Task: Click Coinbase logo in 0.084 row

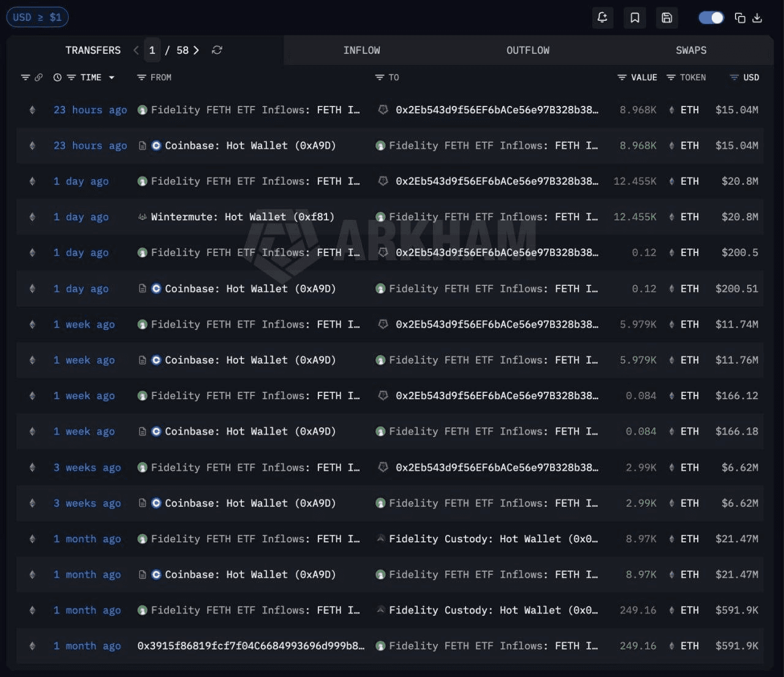Action: 156,432
